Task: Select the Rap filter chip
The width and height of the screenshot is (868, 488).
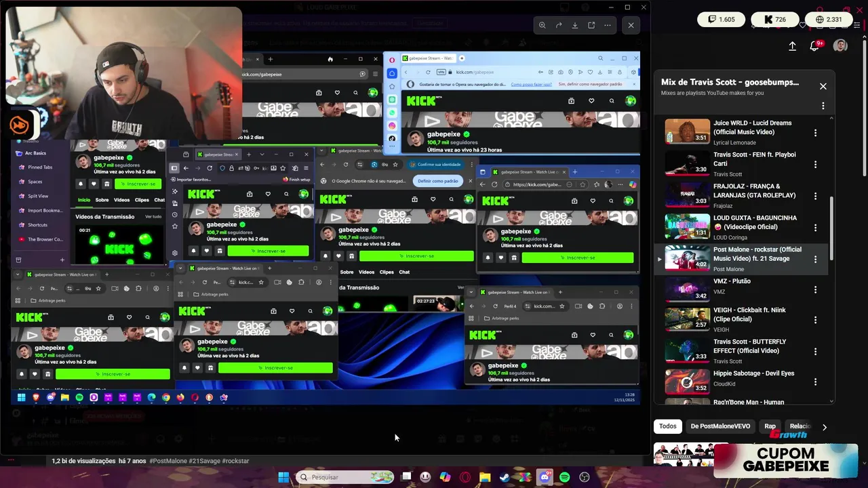Action: [770, 426]
